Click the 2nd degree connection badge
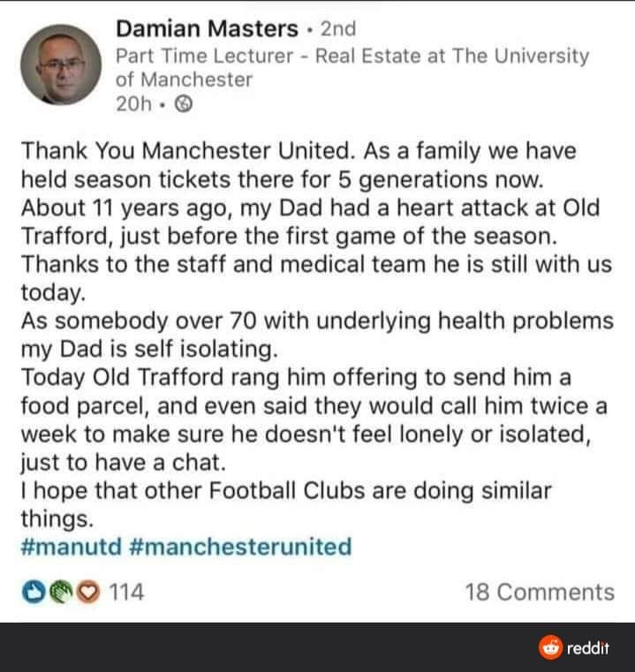The width and height of the screenshot is (635, 672). tap(338, 29)
